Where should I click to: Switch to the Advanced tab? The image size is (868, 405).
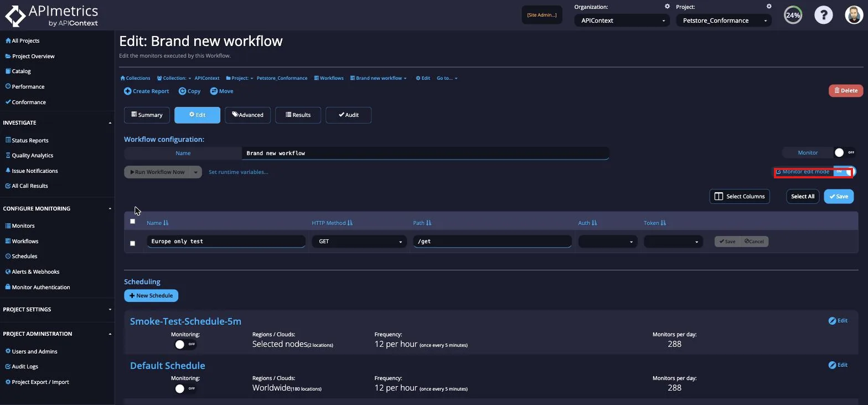tap(247, 115)
